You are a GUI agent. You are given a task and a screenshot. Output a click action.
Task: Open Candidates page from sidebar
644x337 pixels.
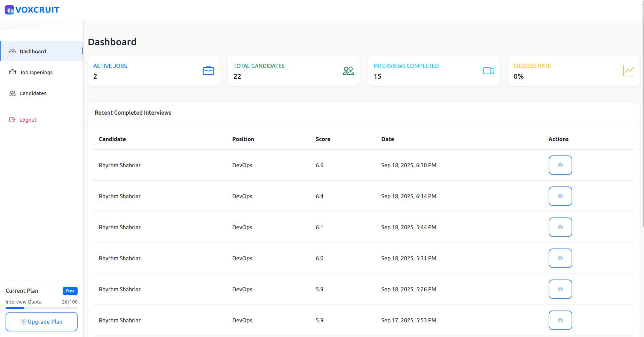[33, 93]
